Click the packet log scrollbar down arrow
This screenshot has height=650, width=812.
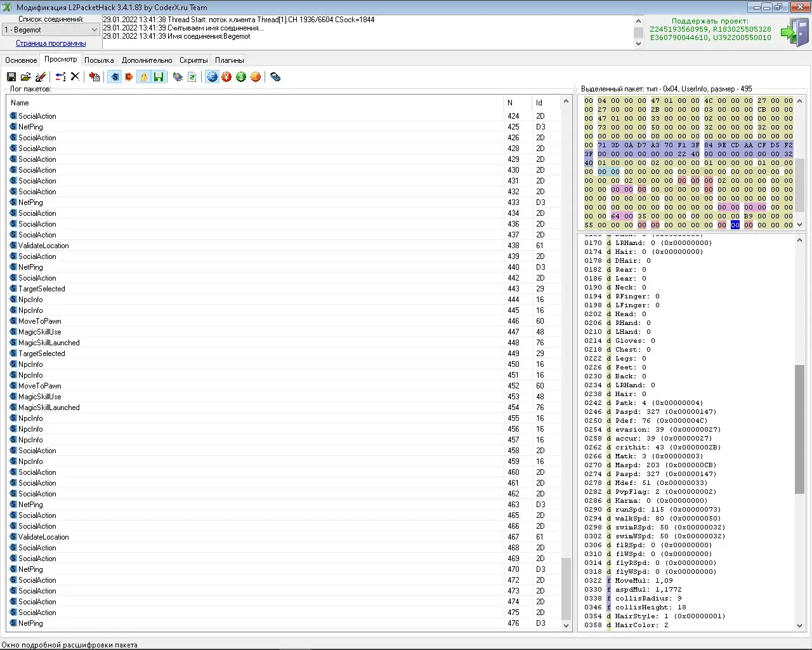tap(566, 625)
